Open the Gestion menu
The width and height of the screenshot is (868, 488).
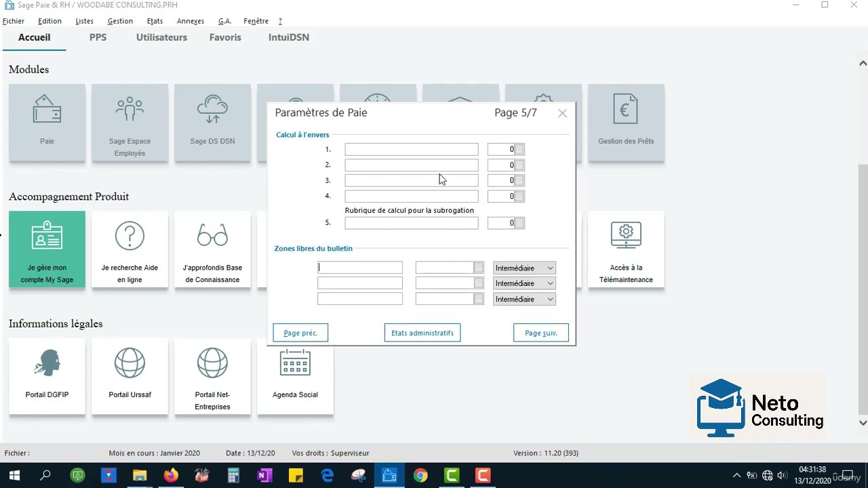coord(120,21)
